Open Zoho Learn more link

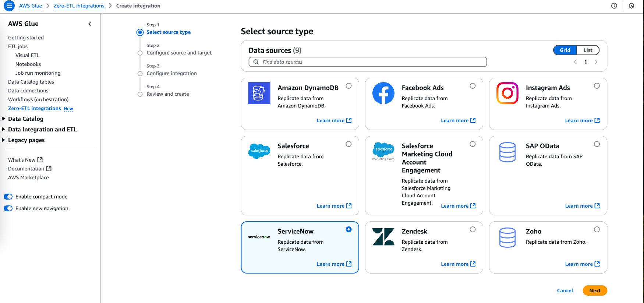[x=582, y=264]
